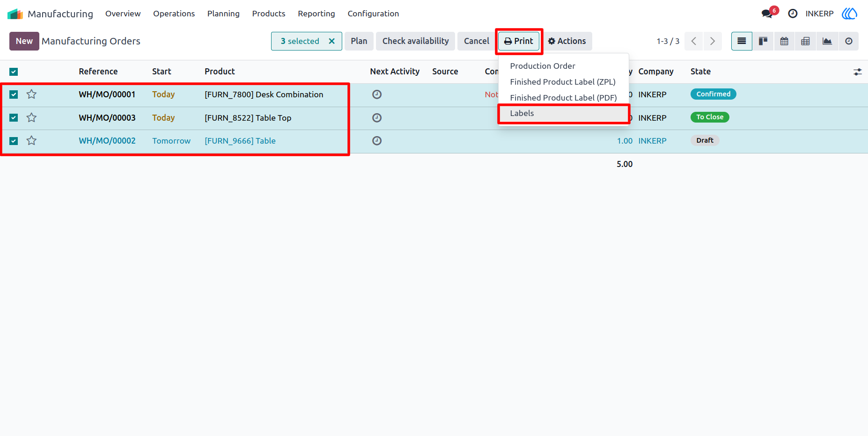
Task: Untick the WH/MO/00002 row checkbox
Action: (x=14, y=141)
